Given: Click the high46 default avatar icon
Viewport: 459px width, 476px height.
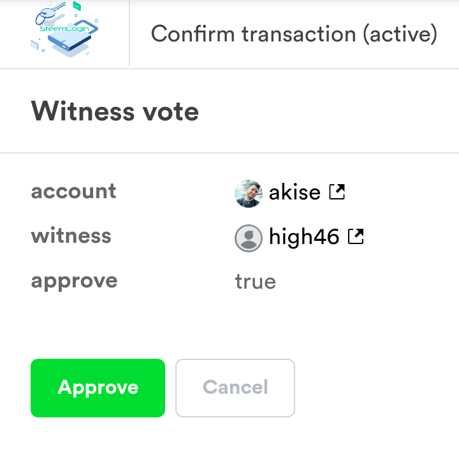Looking at the screenshot, I should [x=249, y=238].
